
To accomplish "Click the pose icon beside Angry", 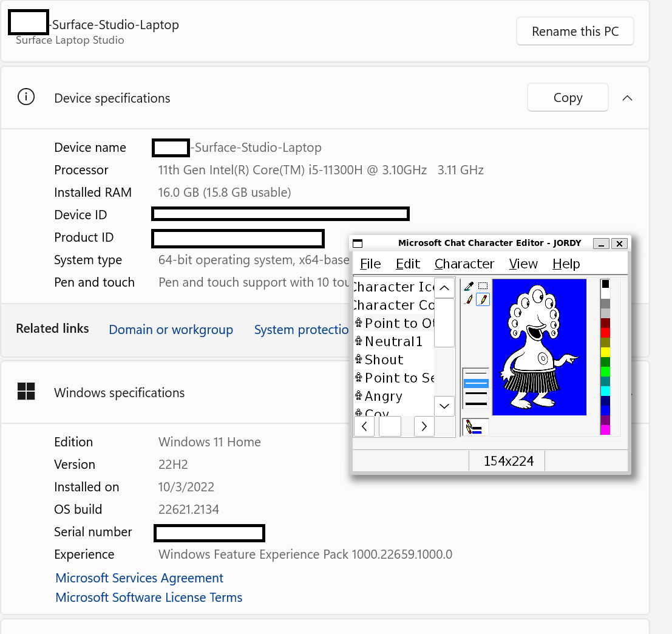I will point(359,396).
